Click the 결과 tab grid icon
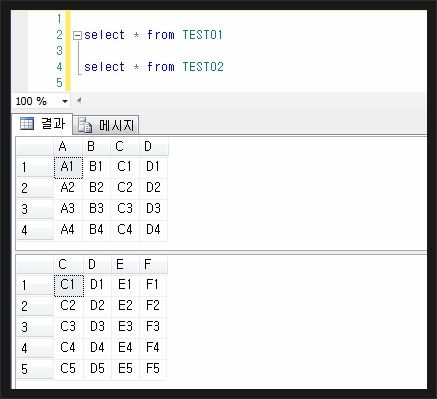 tap(27, 124)
